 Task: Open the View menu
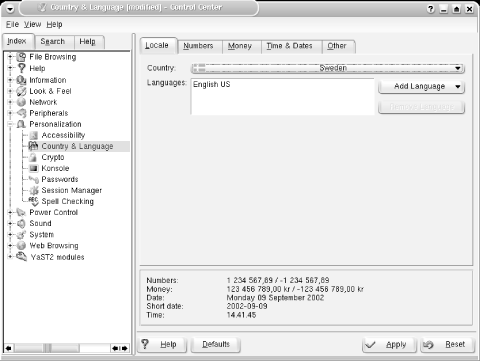click(32, 24)
